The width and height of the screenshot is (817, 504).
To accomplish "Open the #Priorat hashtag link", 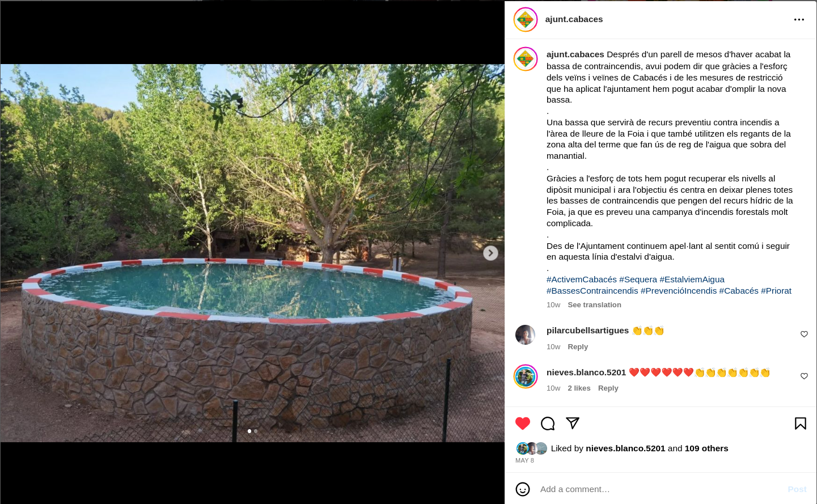I will pyautogui.click(x=776, y=291).
